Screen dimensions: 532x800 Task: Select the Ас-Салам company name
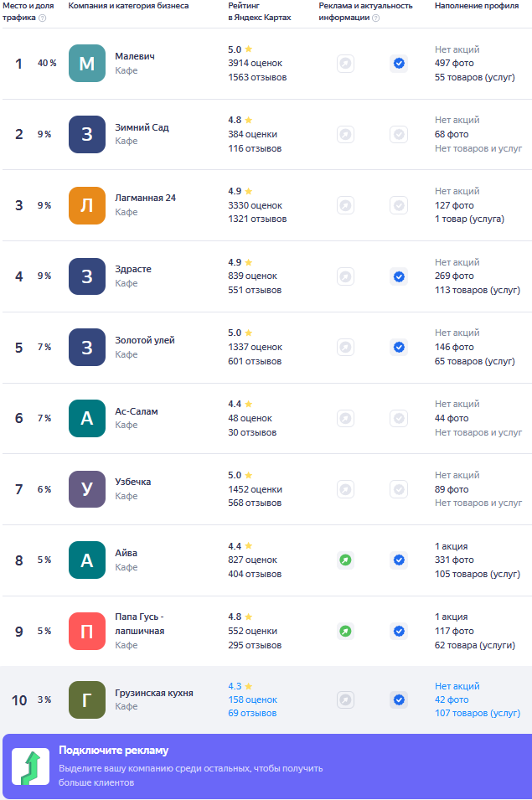137,411
